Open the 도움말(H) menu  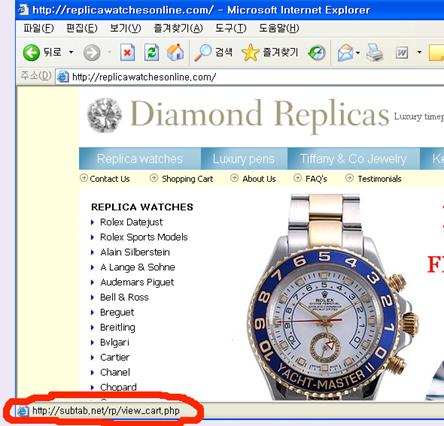pyautogui.click(x=279, y=28)
